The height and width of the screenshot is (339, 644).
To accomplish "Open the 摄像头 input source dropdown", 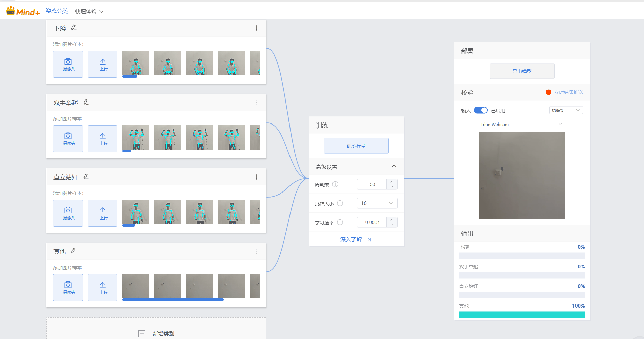I will click(565, 110).
